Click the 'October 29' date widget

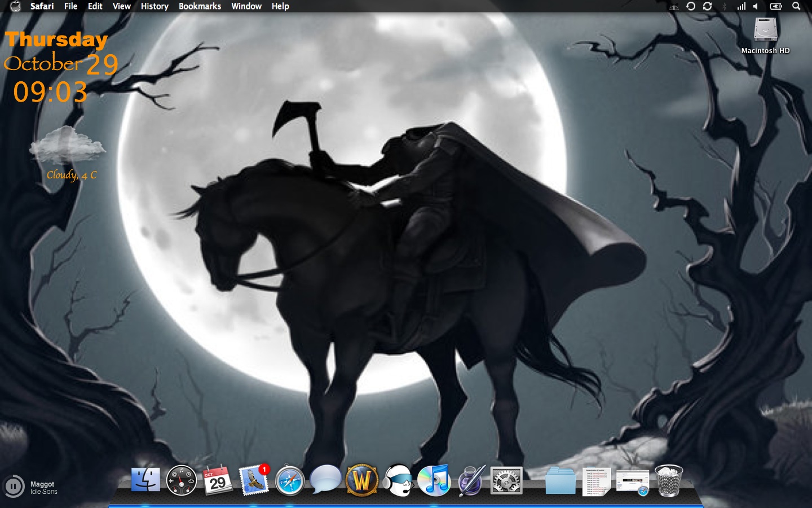pyautogui.click(x=61, y=64)
